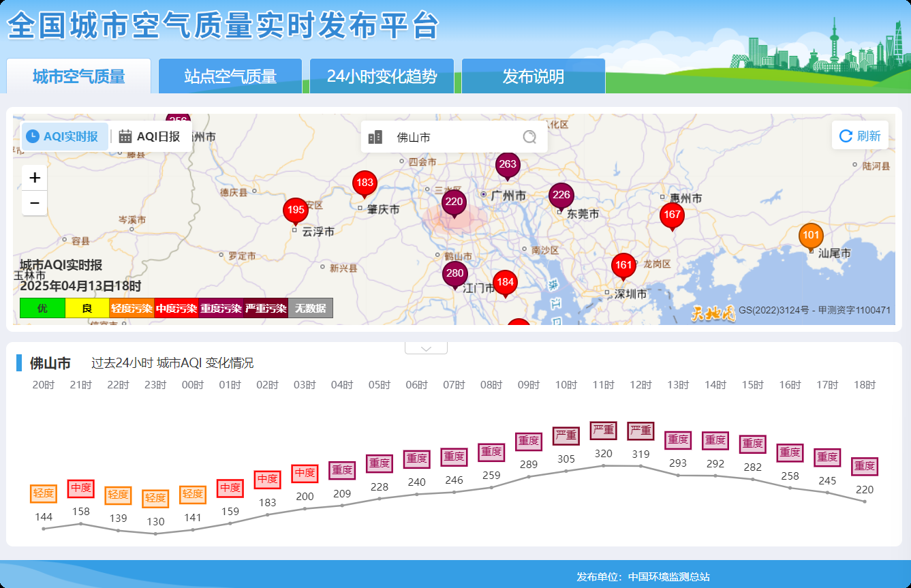911x588 pixels.
Task: Click the 刷新 refresh button
Action: point(860,136)
